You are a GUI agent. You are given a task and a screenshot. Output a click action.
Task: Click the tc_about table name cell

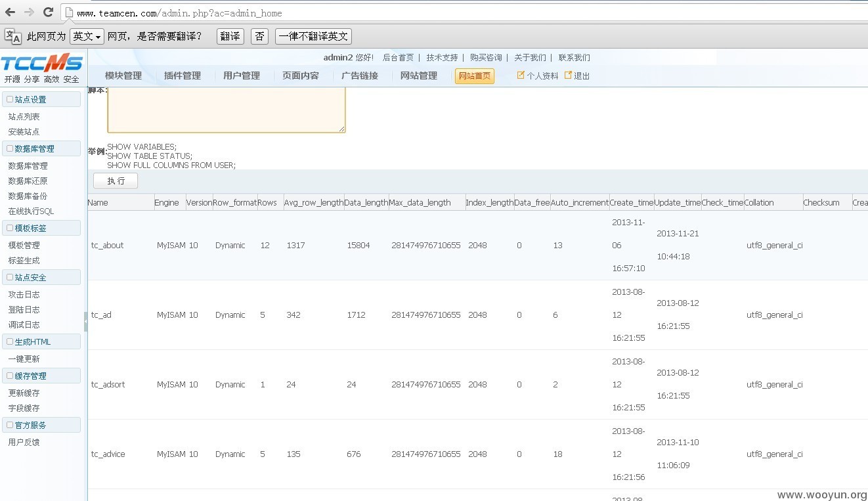108,246
